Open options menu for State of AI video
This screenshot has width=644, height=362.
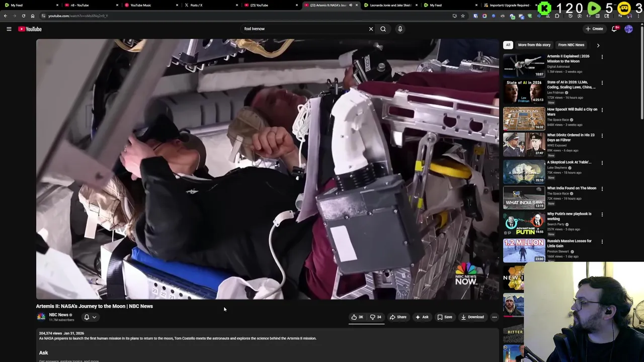(602, 82)
